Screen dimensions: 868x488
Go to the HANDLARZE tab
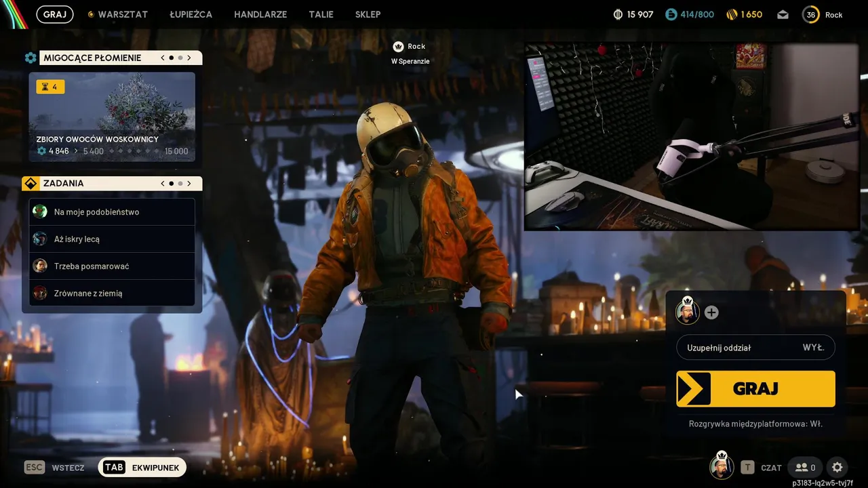tap(260, 14)
